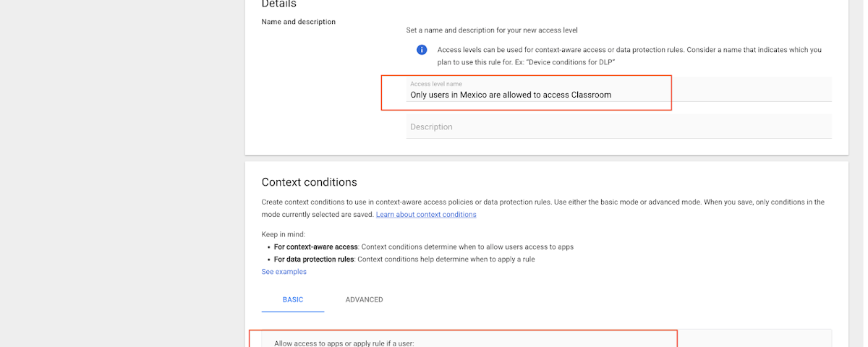Click into the Description field
This screenshot has width=868, height=347.
pos(618,127)
